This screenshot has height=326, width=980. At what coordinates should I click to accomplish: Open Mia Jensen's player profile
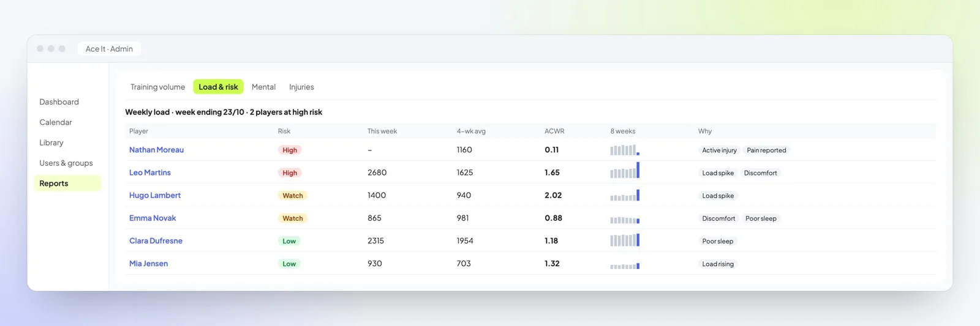coord(148,264)
